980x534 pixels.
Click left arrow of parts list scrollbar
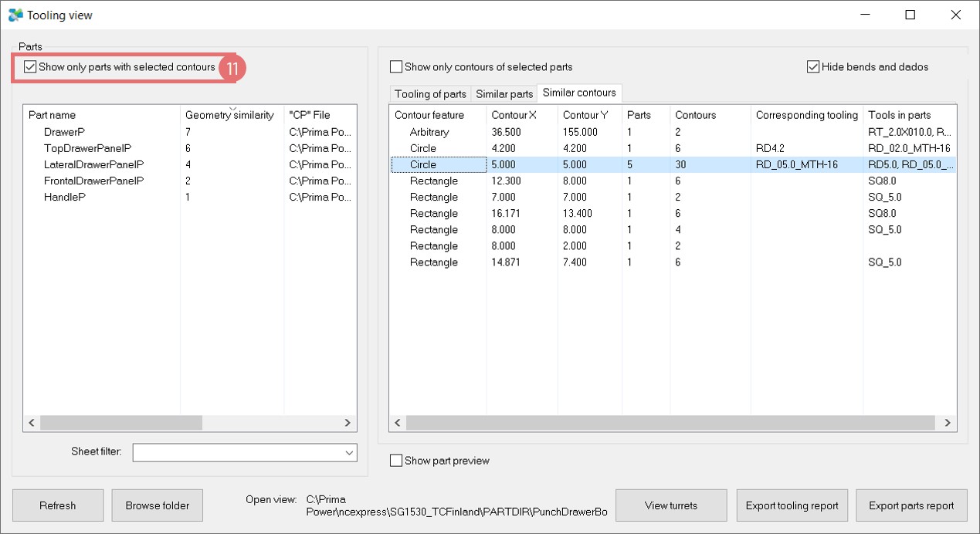pos(32,423)
